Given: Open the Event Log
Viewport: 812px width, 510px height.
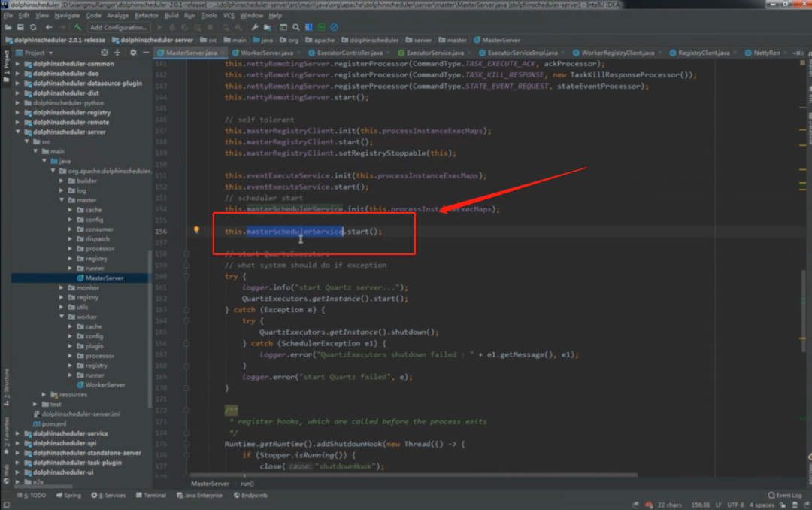Looking at the screenshot, I should 784,496.
